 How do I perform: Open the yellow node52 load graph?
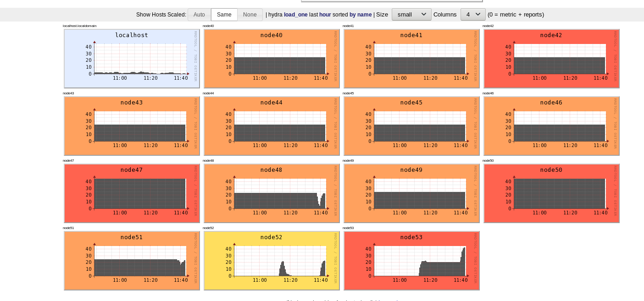point(272,261)
